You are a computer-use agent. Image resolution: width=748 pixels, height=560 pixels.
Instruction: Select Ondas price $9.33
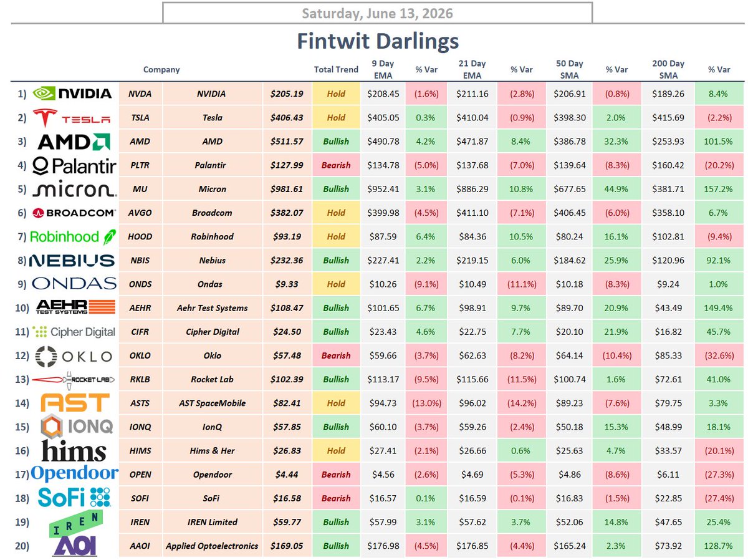[287, 284]
